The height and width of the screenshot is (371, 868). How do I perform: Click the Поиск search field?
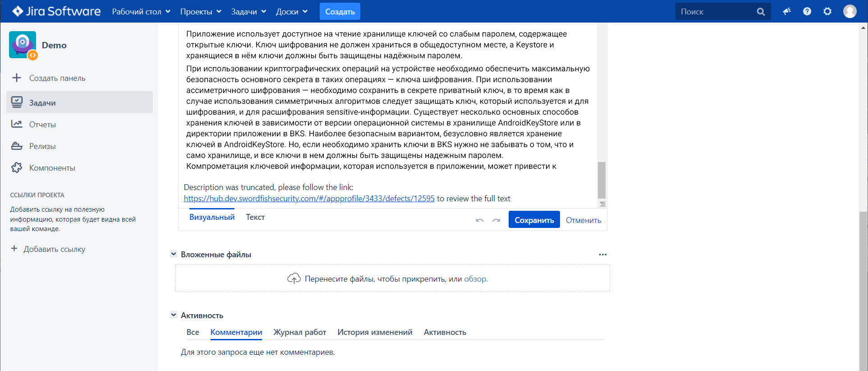716,12
